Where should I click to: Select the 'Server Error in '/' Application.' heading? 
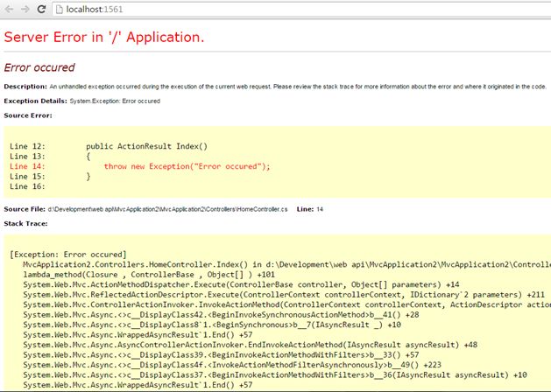click(x=104, y=38)
